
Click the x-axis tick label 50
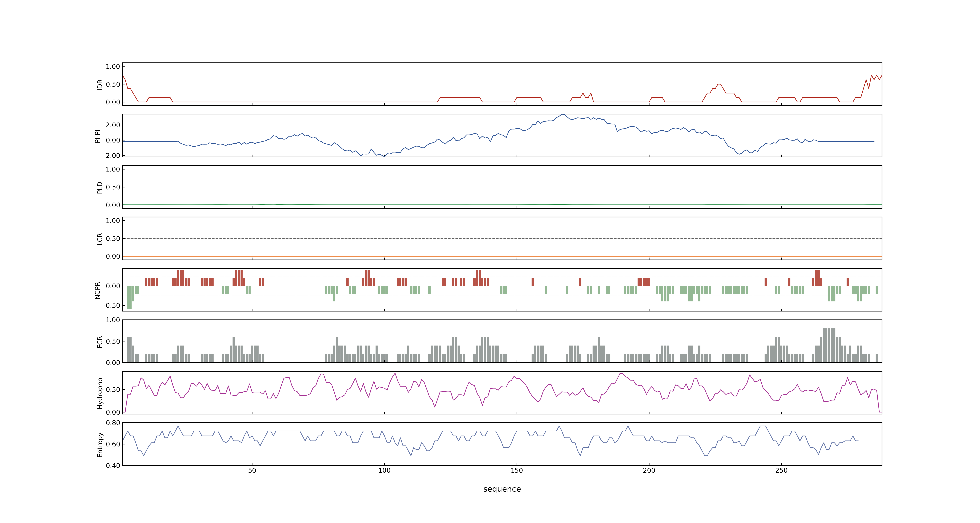[252, 470]
